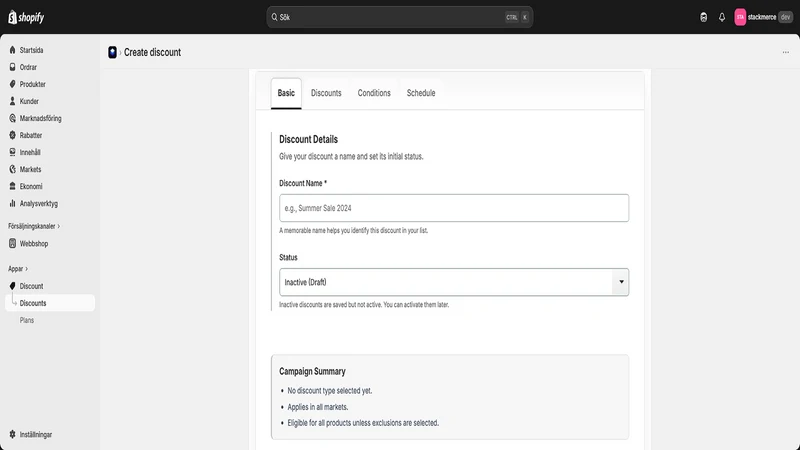This screenshot has width=800, height=450.
Task: Click the Analysverktyg label
Action: (39, 203)
